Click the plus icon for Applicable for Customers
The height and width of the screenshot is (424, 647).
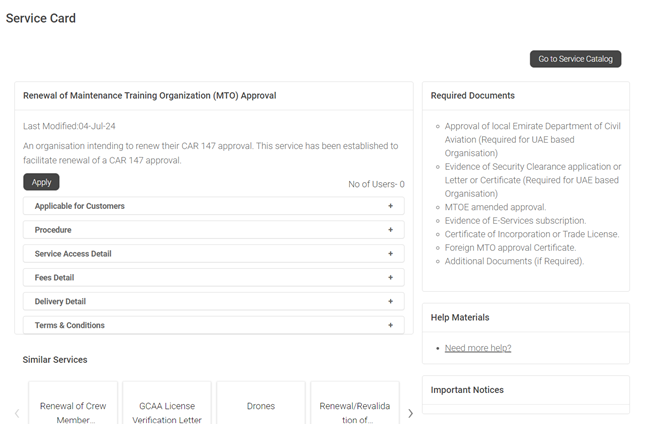(x=390, y=206)
